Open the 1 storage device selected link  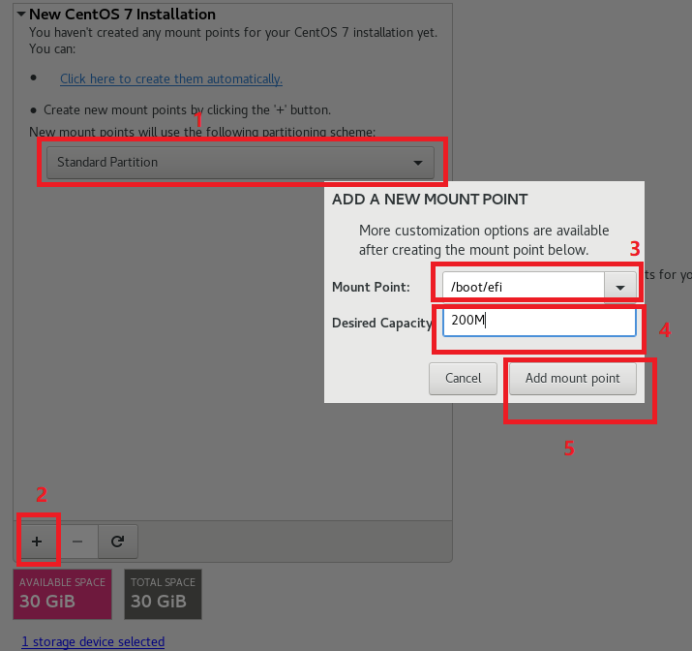pyautogui.click(x=93, y=641)
